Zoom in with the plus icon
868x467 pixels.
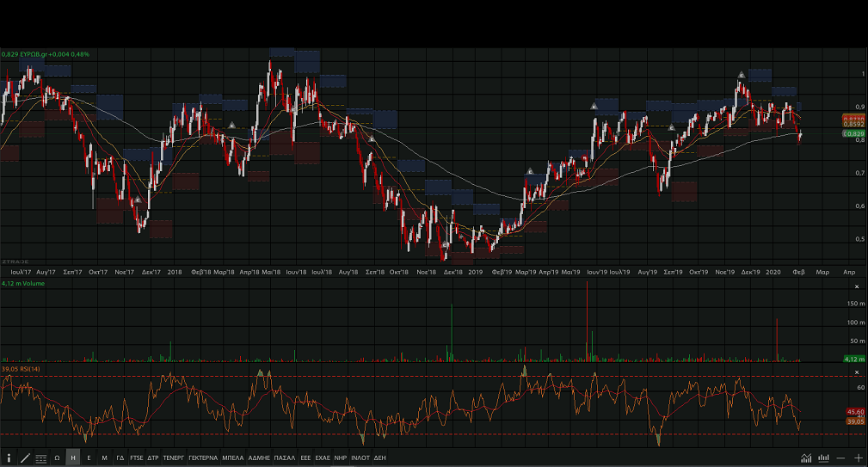(858, 458)
